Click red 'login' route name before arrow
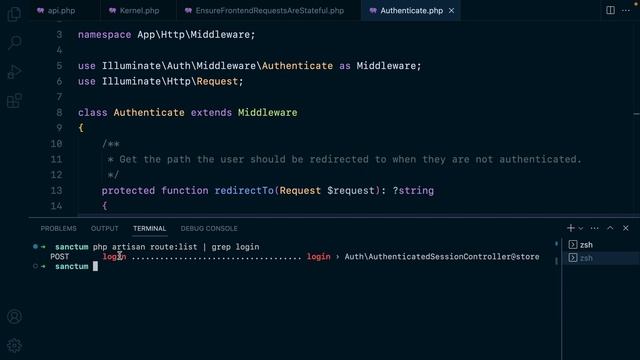 tap(318, 257)
